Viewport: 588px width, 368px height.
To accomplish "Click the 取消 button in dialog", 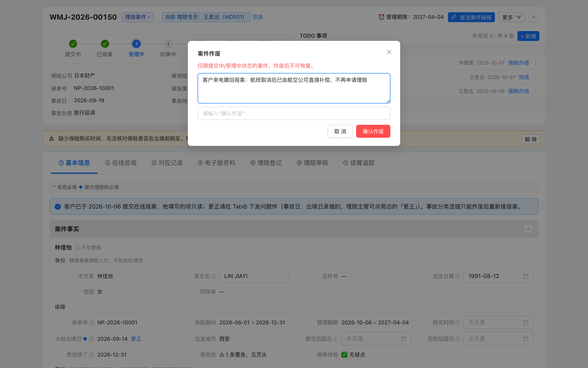I will point(340,131).
